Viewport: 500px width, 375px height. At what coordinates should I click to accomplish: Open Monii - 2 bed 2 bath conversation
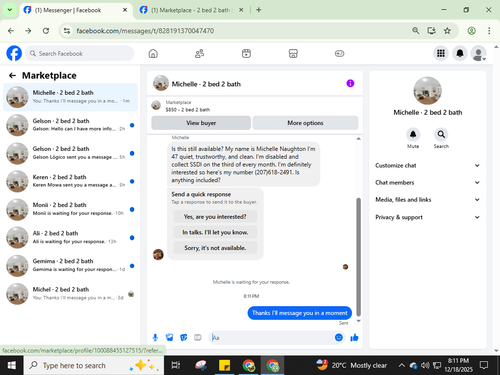point(70,209)
